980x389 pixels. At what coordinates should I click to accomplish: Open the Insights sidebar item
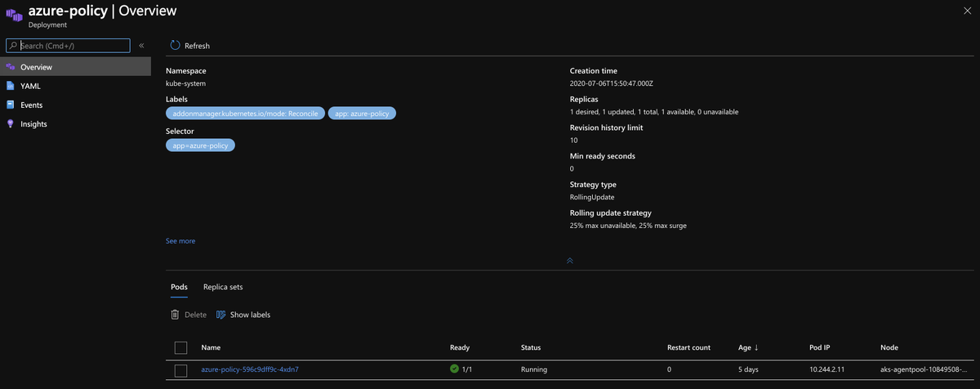click(x=75, y=123)
